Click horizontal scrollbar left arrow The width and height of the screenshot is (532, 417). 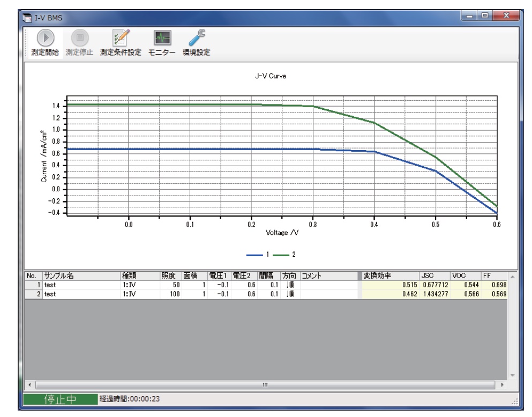(x=30, y=385)
